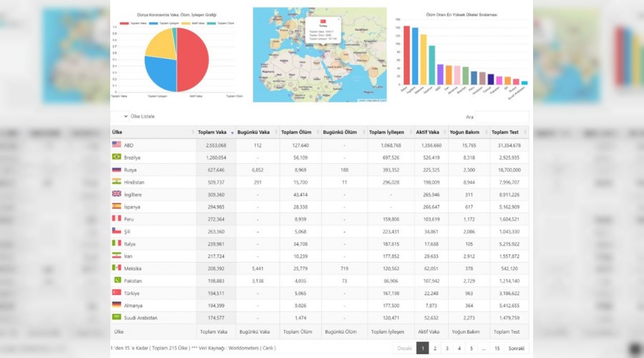
Task: Click the yellow pie chart slice
Action: 162,43
